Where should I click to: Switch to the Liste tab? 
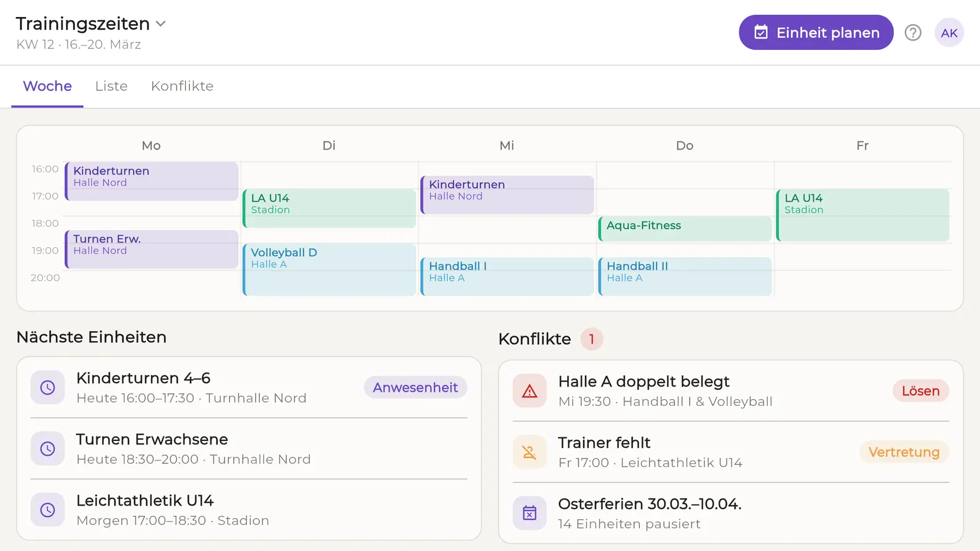coord(111,86)
